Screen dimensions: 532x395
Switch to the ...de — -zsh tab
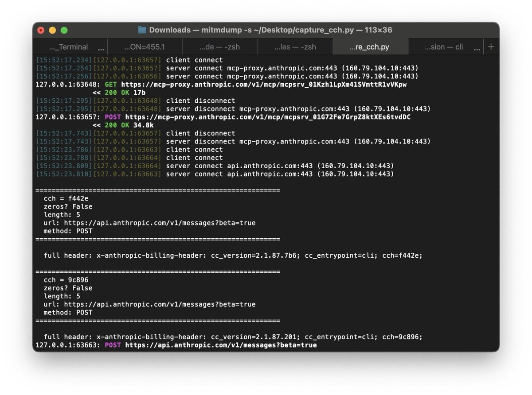[220, 47]
